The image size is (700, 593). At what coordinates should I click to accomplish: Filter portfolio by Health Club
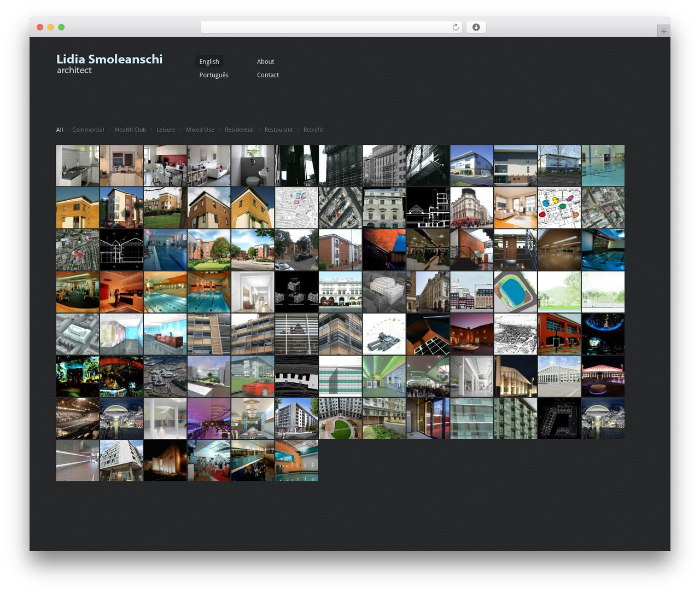point(130,130)
